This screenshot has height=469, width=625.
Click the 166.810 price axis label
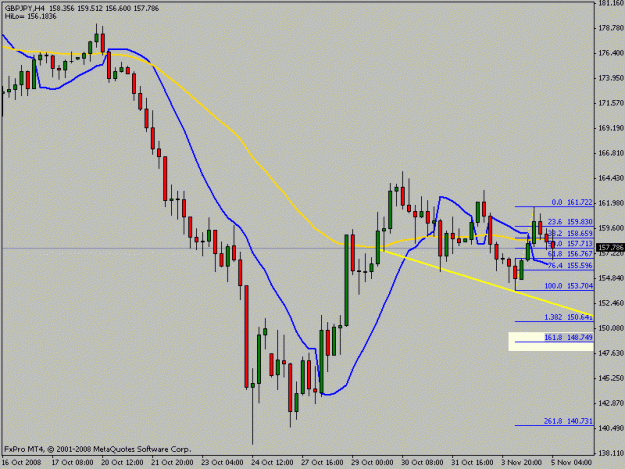[x=611, y=153]
